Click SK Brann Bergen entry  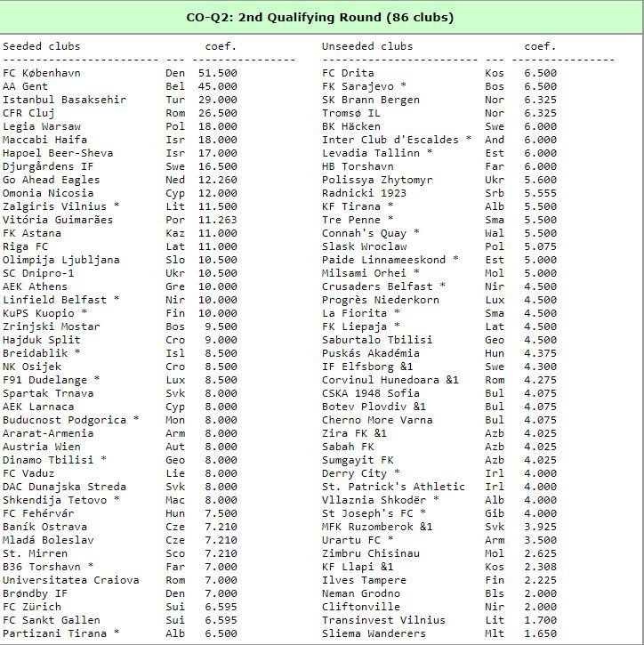[x=371, y=100]
